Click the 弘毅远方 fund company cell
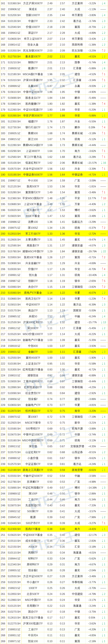The image size is (108, 644). tap(77, 222)
